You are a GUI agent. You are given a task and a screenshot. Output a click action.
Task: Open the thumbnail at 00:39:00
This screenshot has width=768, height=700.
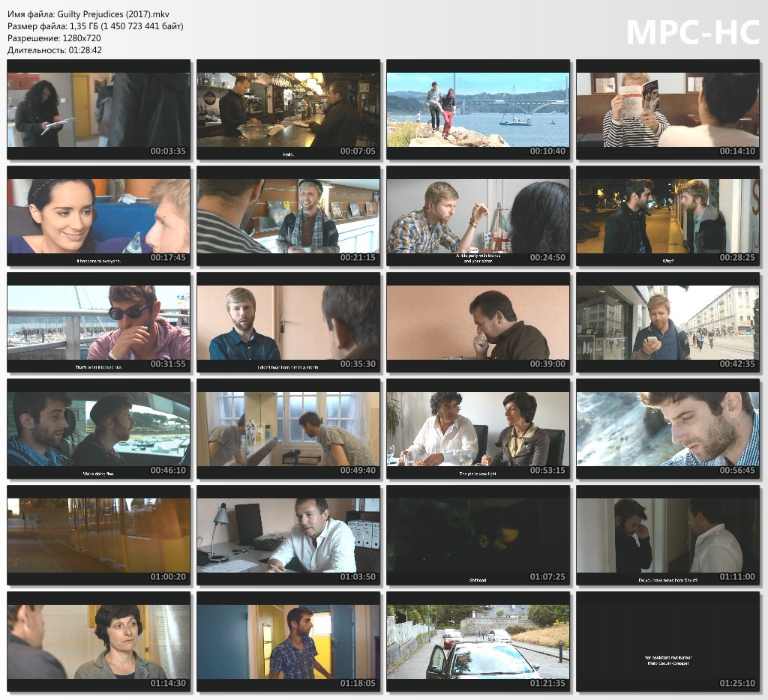[478, 322]
